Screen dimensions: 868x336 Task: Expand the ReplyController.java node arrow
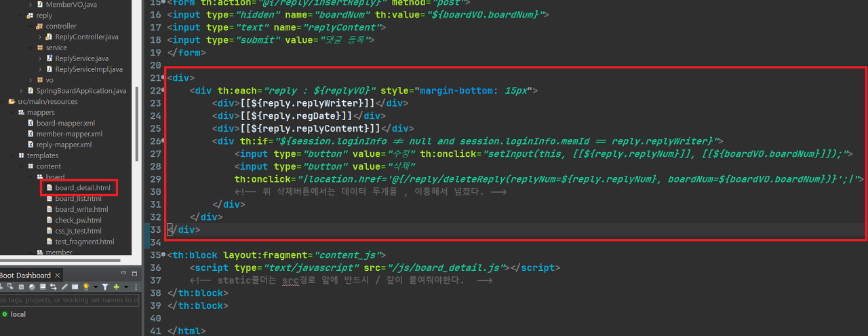point(39,37)
